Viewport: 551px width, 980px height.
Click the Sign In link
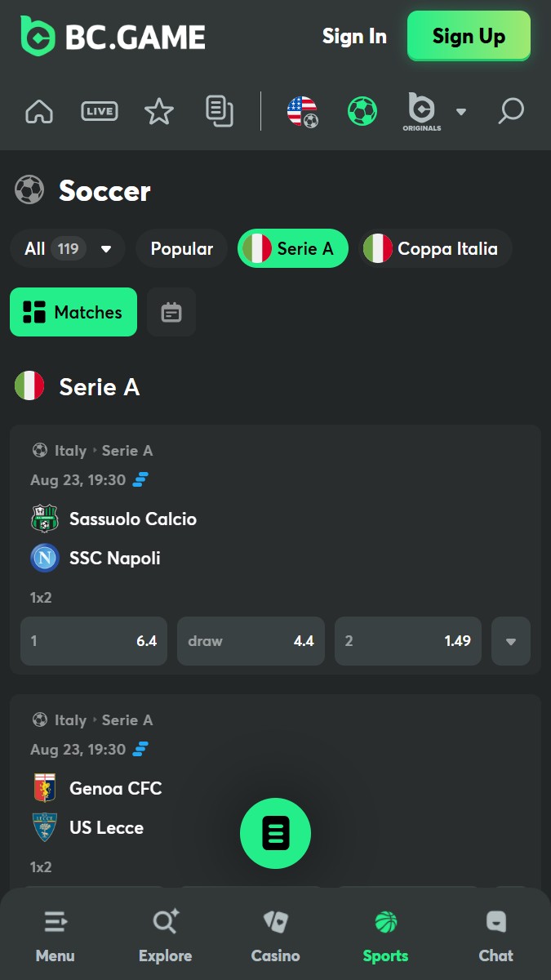[354, 36]
